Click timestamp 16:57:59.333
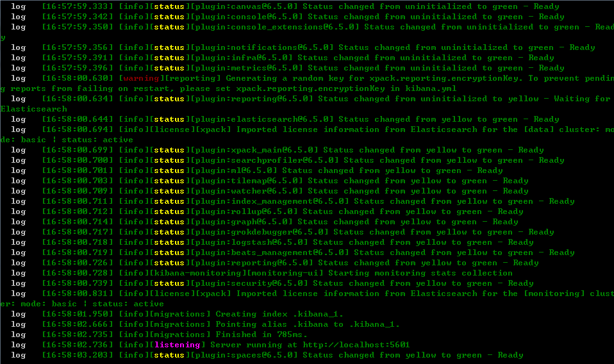This screenshot has width=614, height=364. pyautogui.click(x=78, y=6)
